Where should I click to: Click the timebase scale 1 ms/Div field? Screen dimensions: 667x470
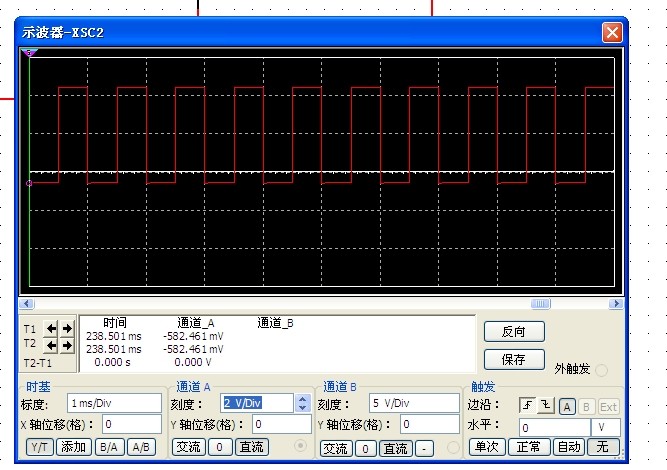click(x=114, y=402)
